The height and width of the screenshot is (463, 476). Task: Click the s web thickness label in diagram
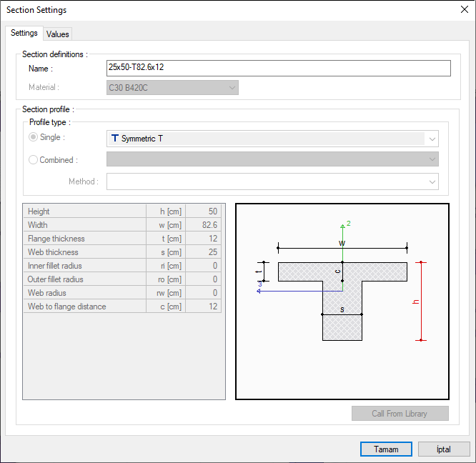tap(342, 309)
